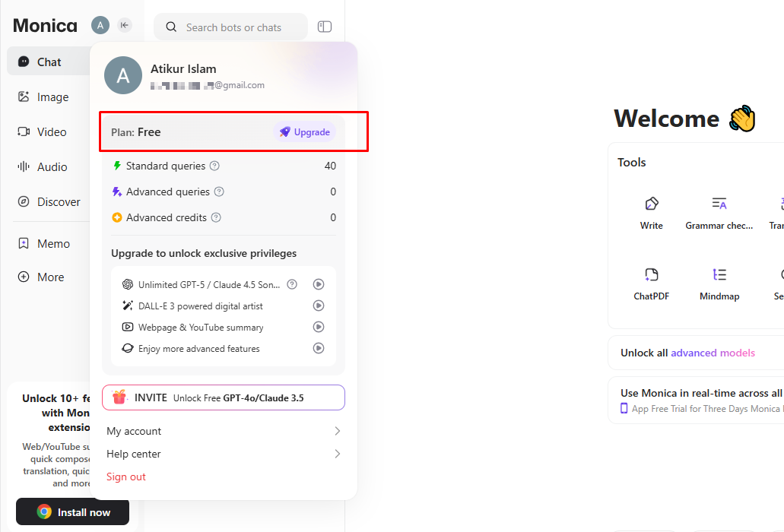The width and height of the screenshot is (784, 532).
Task: Go to Image in the sidebar
Action: point(52,97)
